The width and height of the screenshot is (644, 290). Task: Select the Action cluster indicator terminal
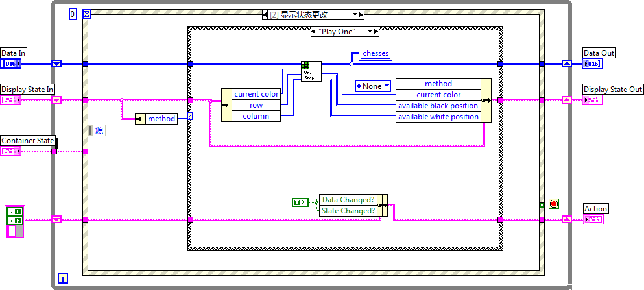click(x=593, y=219)
